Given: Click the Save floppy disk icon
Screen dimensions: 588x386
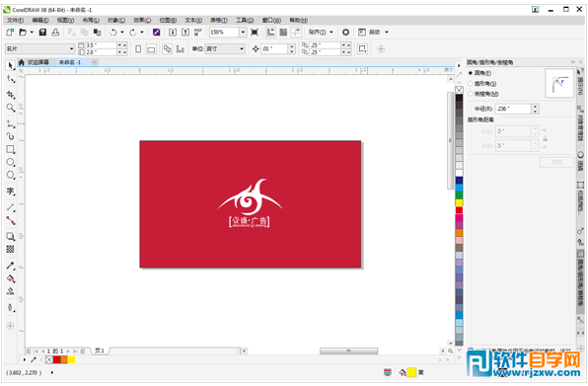Looking at the screenshot, I should pos(42,33).
